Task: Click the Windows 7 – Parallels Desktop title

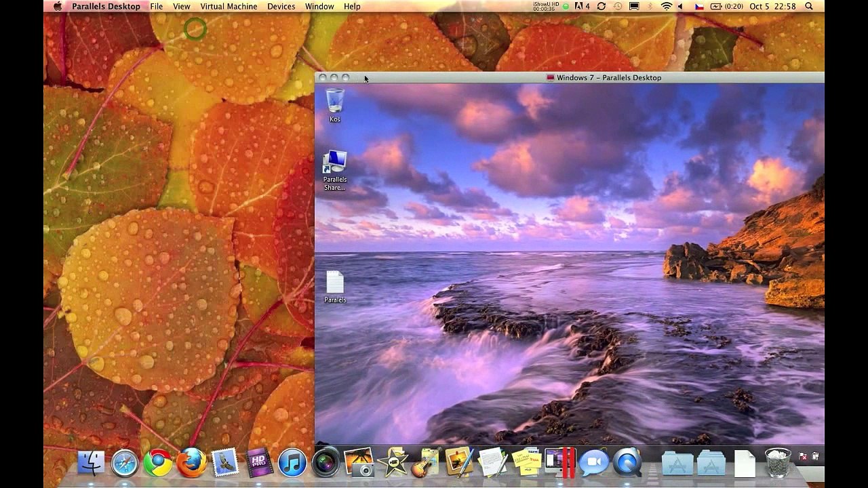Action: 609,77
